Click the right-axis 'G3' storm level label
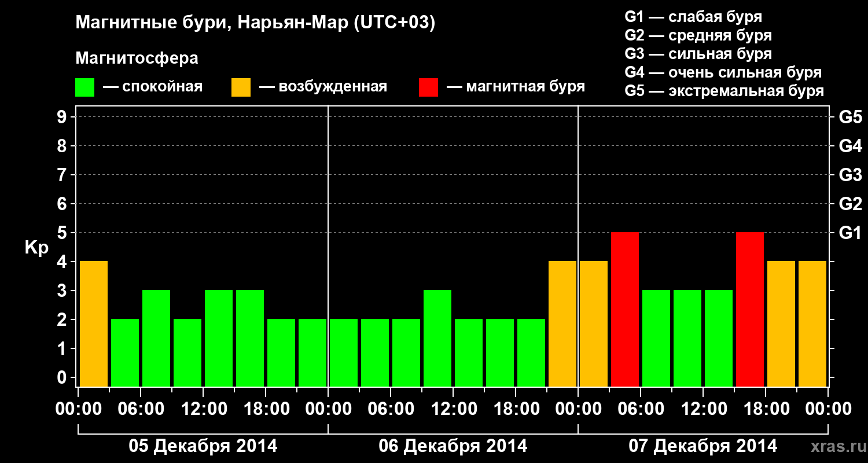Image resolution: width=868 pixels, height=463 pixels. [851, 175]
